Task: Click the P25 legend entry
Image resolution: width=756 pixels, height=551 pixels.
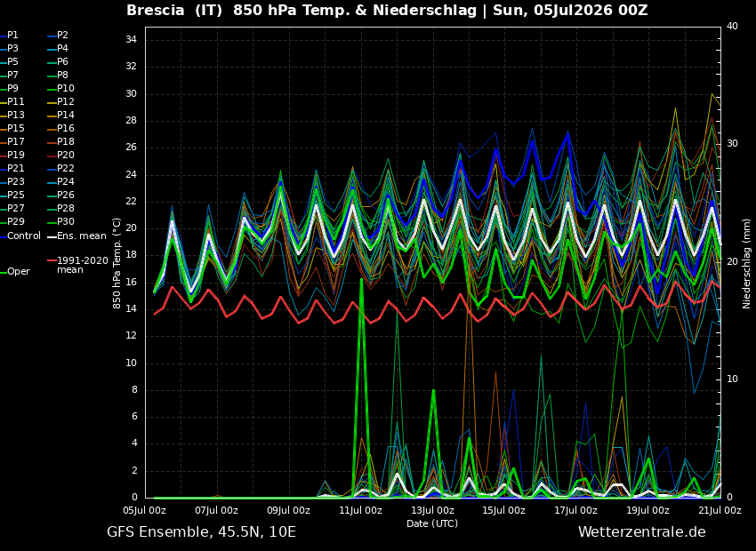Action: (12, 195)
